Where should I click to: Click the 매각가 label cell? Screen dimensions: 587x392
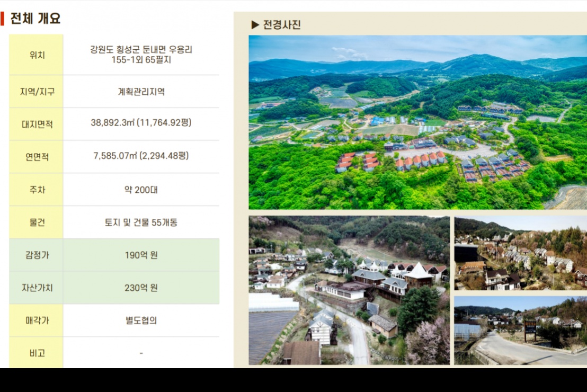(x=37, y=320)
